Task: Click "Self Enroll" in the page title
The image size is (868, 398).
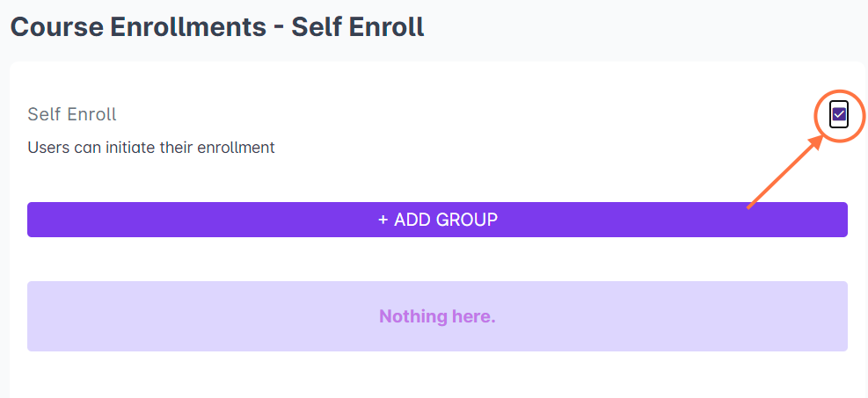Action: (x=358, y=26)
